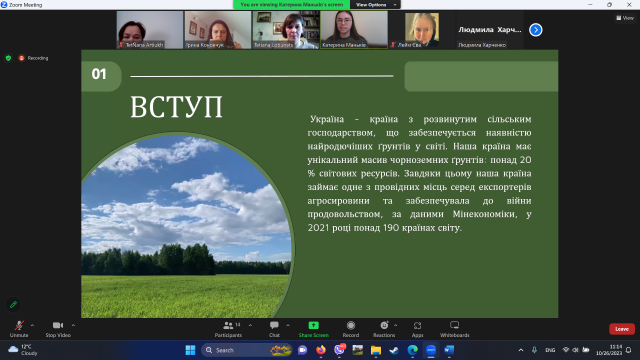Open Steam from the taskbar

tap(394, 350)
